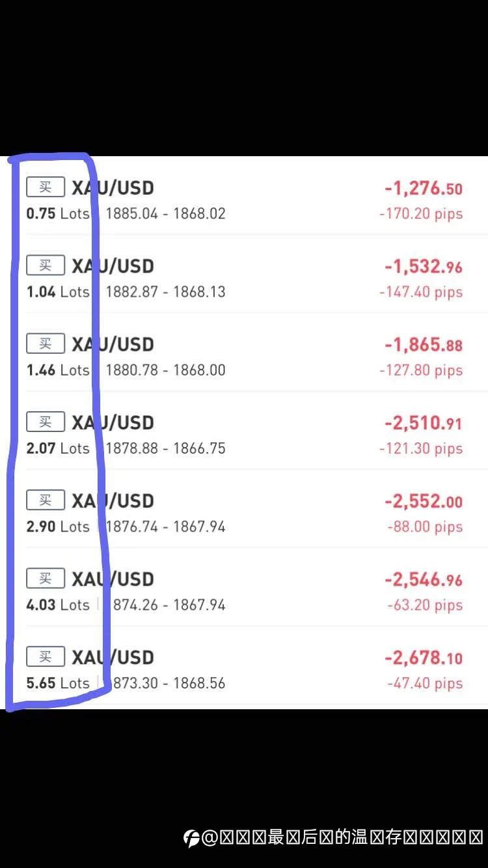
Task: Click the 买 badge on the 1.46 Lots position
Action: tap(46, 344)
